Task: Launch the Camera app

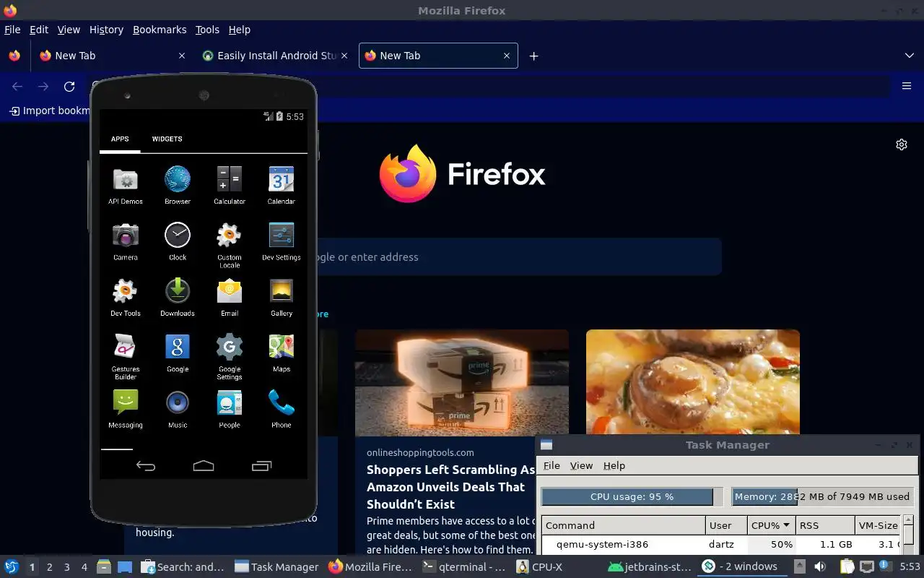Action: (x=126, y=241)
